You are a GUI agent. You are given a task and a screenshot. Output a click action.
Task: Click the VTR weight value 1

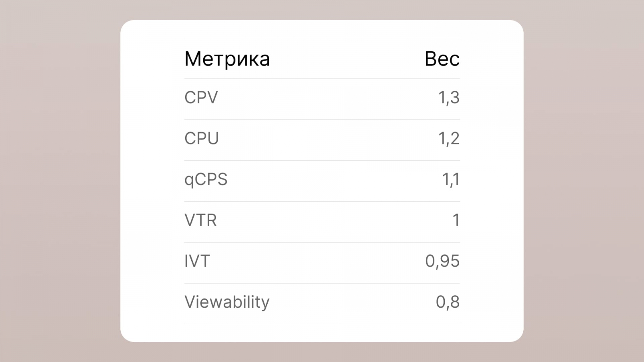click(456, 220)
